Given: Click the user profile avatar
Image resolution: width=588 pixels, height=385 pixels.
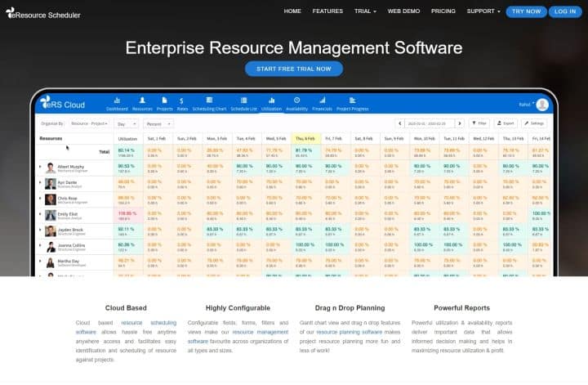Looking at the screenshot, I should click(542, 105).
